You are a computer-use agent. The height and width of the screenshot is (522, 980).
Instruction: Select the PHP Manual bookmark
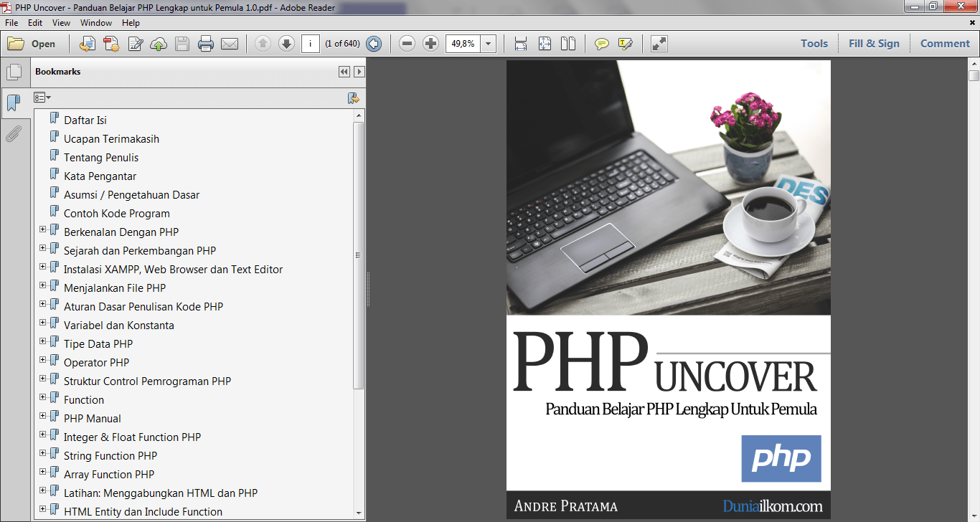pyautogui.click(x=93, y=419)
